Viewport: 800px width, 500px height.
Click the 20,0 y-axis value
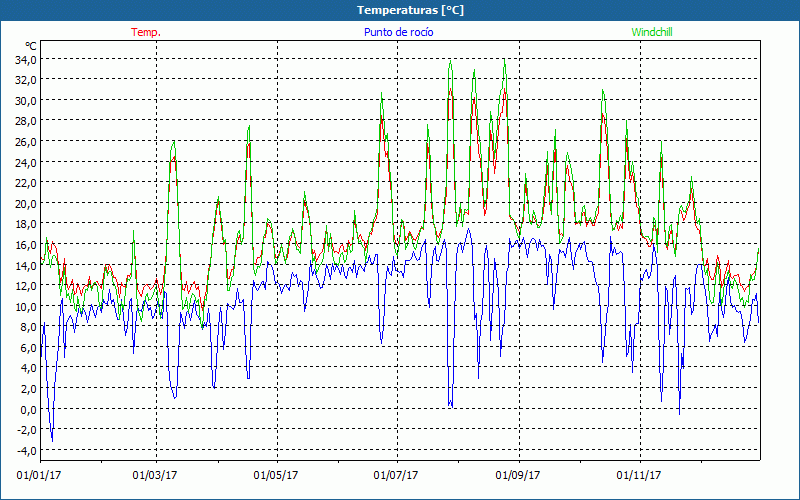tap(27, 204)
